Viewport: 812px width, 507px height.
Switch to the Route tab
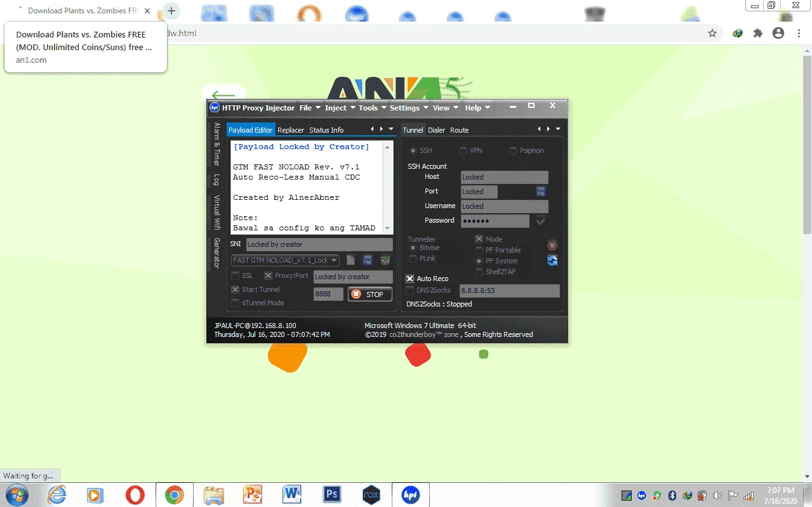(459, 130)
